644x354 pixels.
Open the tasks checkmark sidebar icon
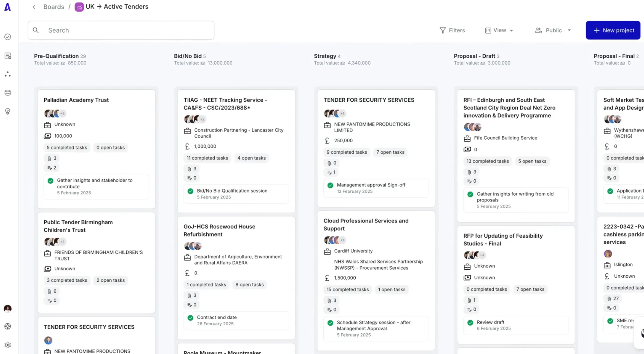pyautogui.click(x=8, y=37)
